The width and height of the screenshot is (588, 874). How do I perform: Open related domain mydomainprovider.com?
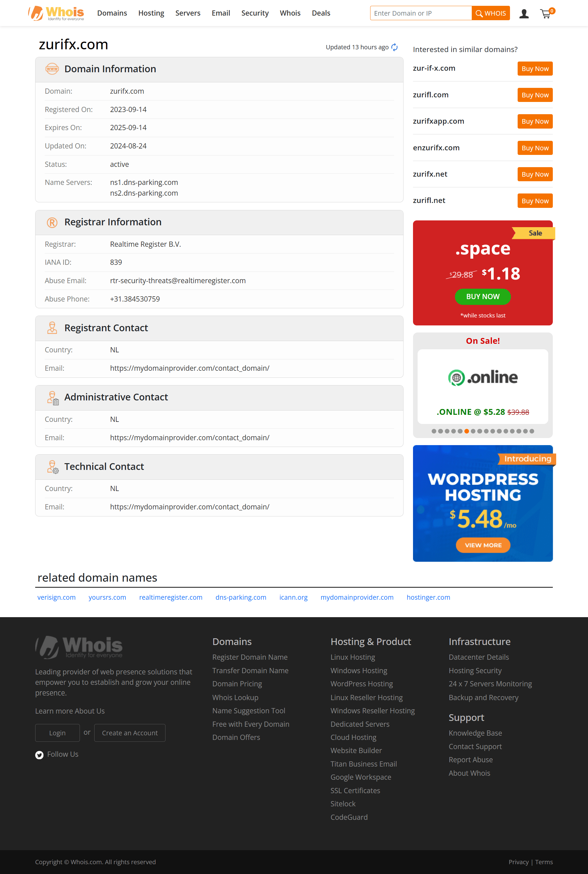[357, 598]
